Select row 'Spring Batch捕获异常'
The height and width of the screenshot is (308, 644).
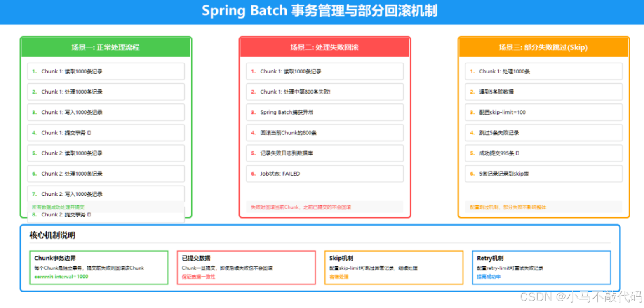point(325,112)
